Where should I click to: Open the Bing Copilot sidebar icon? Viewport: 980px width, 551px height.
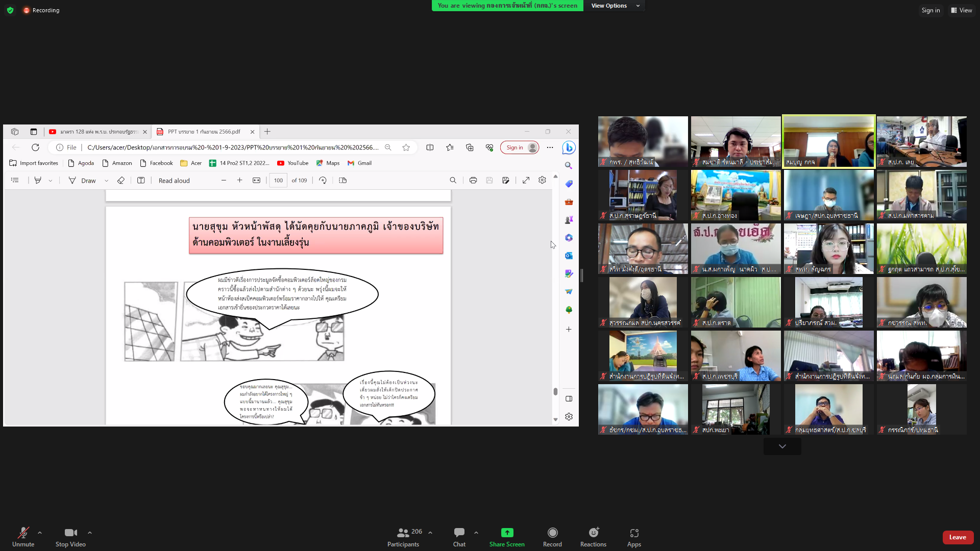569,147
